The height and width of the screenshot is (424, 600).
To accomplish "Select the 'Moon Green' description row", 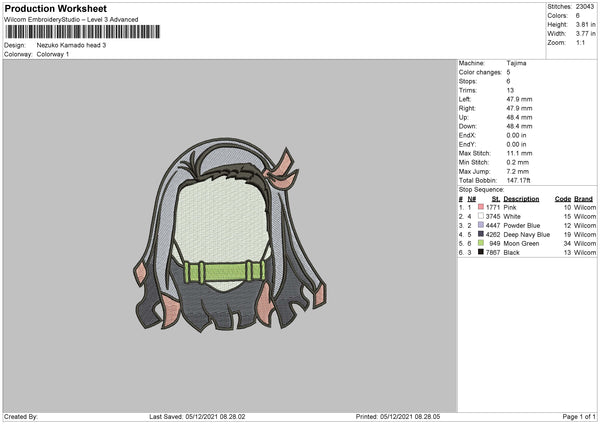I will pyautogui.click(x=522, y=244).
